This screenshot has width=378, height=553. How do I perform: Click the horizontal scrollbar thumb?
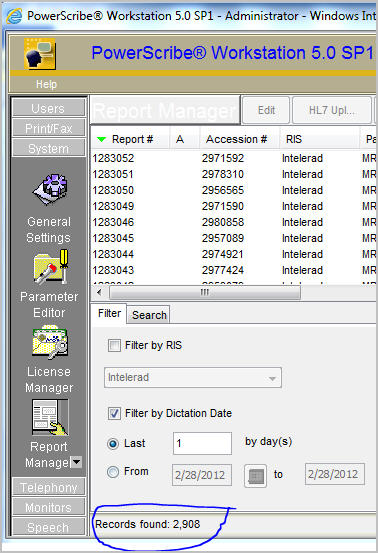pos(205,292)
